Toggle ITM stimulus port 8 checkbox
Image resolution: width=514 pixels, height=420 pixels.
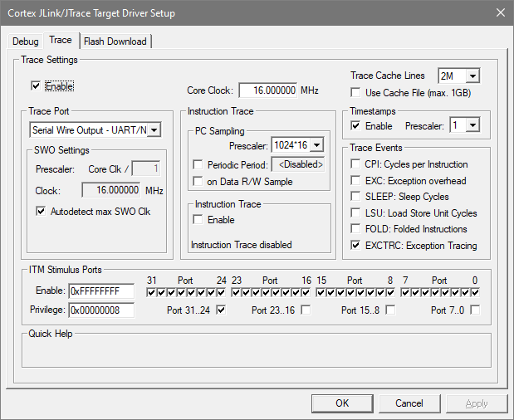(390, 292)
